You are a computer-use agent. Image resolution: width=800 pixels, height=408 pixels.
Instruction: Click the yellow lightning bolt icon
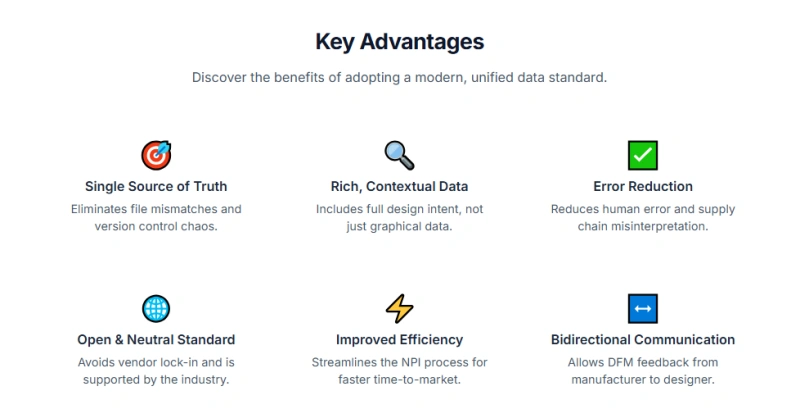click(x=399, y=308)
